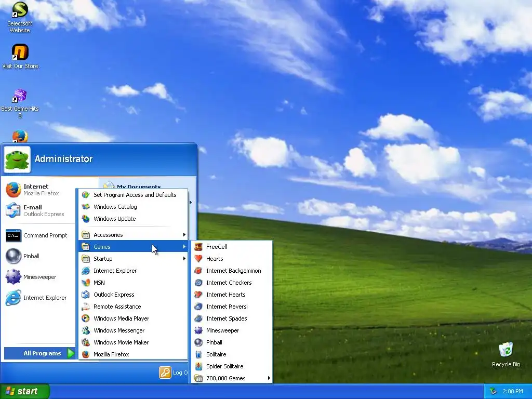Select Outlook Express in the All Programs list
Screen dimensions: 532x399
(x=134, y=295)
